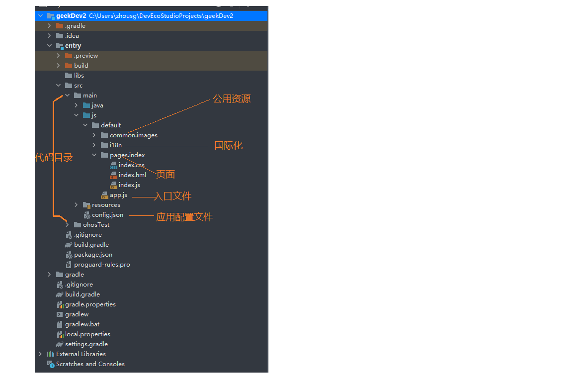Select proguard-rules.pro in the tree
This screenshot has width=588, height=386.
tap(102, 265)
